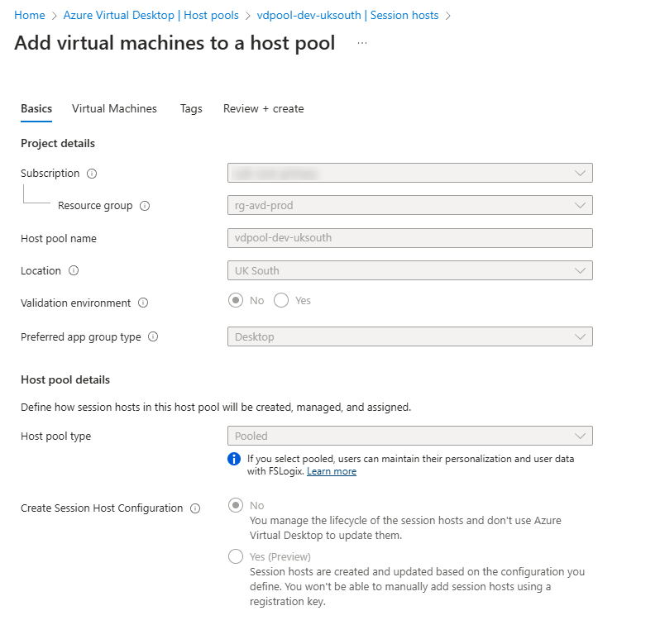The image size is (660, 644).
Task: Switch to the Virtual Machines tab
Action: (x=114, y=108)
